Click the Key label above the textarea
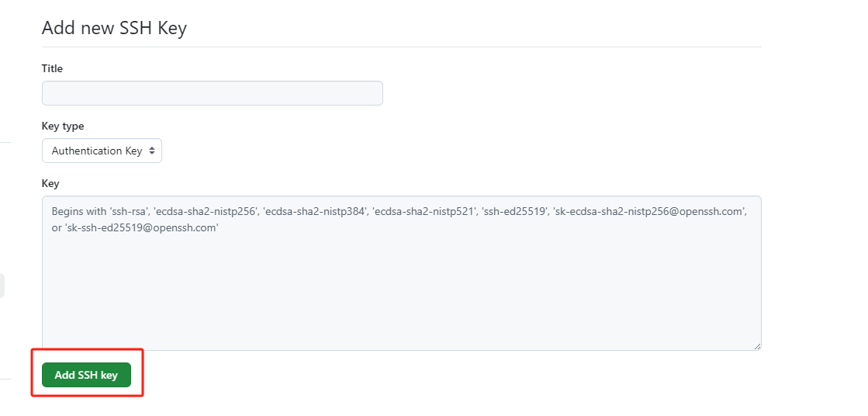Screen dimensions: 868x416 click(x=50, y=183)
